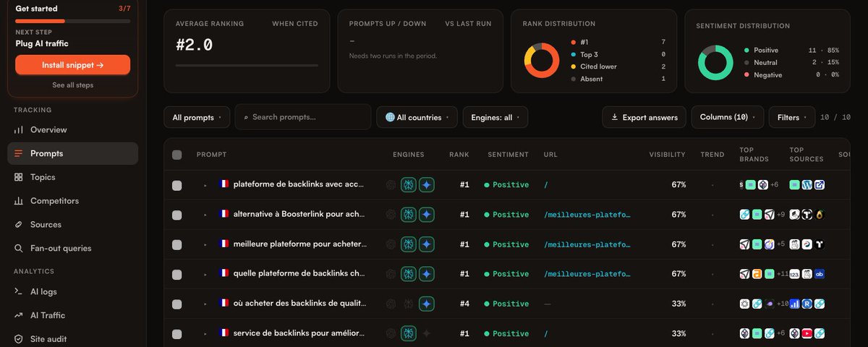The image size is (868, 347).
Task: Open the Filters dropdown
Action: (792, 117)
